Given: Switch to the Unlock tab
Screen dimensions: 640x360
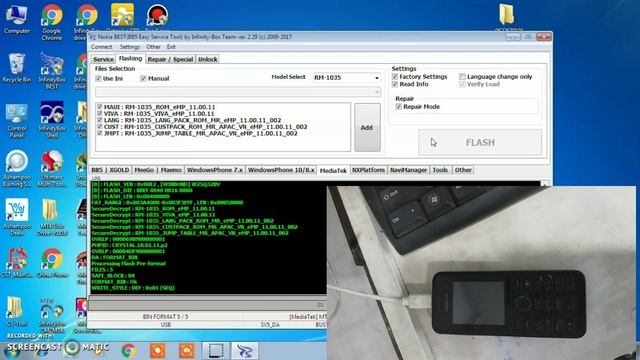Looking at the screenshot, I should (x=207, y=59).
